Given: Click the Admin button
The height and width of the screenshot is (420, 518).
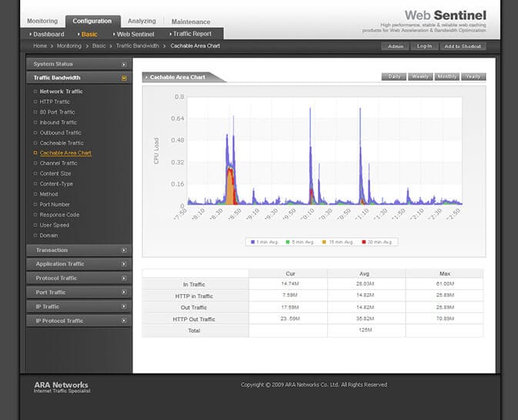Looking at the screenshot, I should (395, 47).
